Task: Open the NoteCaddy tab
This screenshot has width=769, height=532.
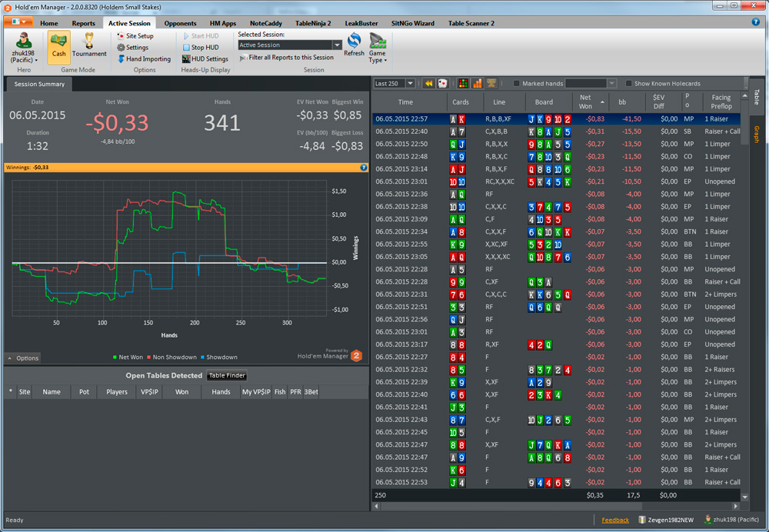Action: [x=266, y=23]
